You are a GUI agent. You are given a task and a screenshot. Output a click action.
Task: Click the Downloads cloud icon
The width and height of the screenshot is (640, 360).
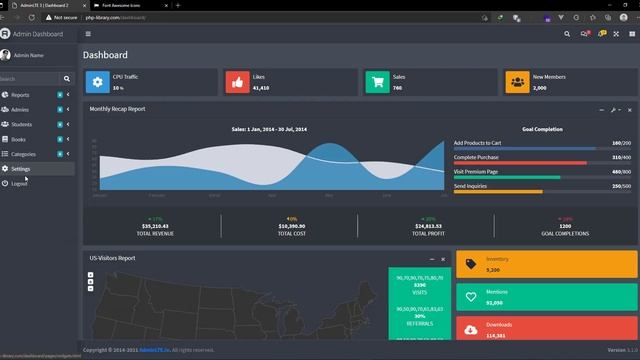tap(471, 330)
